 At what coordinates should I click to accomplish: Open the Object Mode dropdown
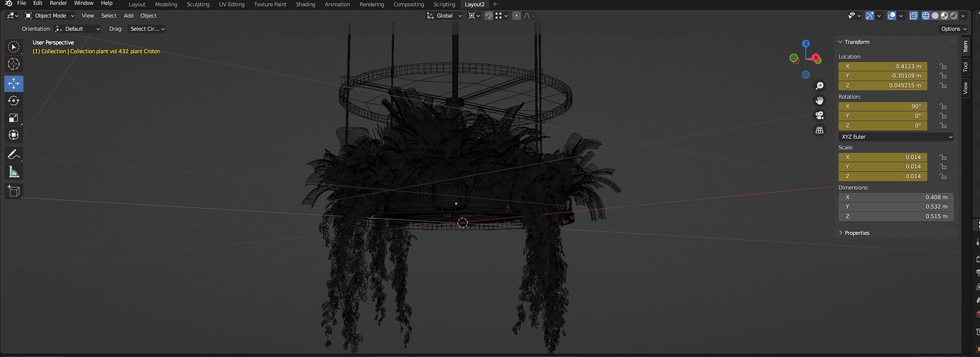(x=50, y=16)
